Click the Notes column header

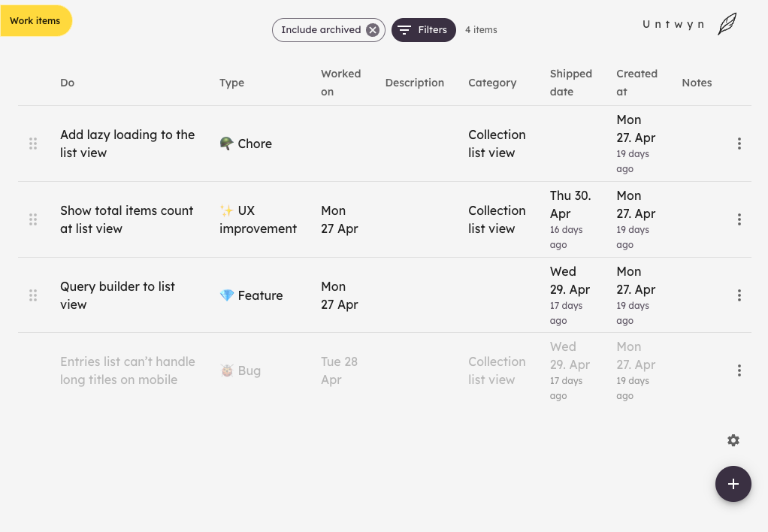click(x=697, y=83)
